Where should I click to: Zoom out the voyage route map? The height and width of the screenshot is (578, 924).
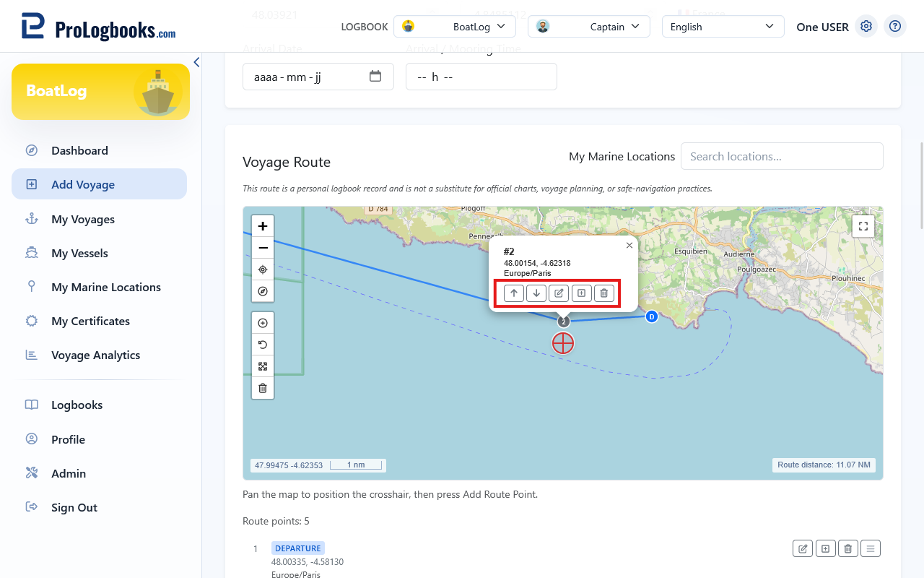tap(263, 248)
